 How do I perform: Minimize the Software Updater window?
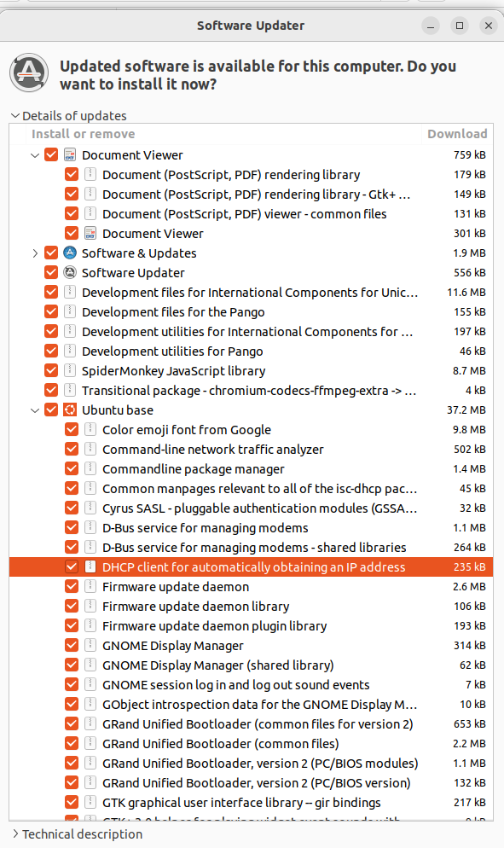pyautogui.click(x=431, y=26)
